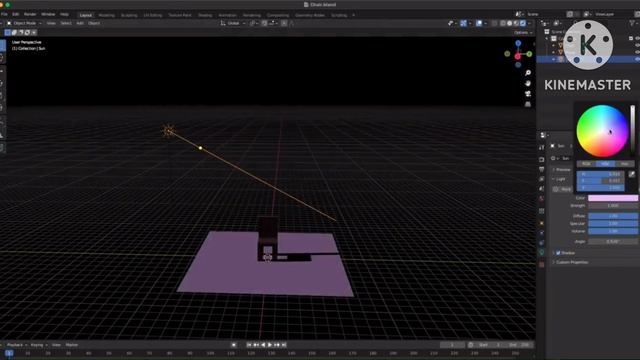Open Global transform orientation dropdown

pyautogui.click(x=233, y=23)
